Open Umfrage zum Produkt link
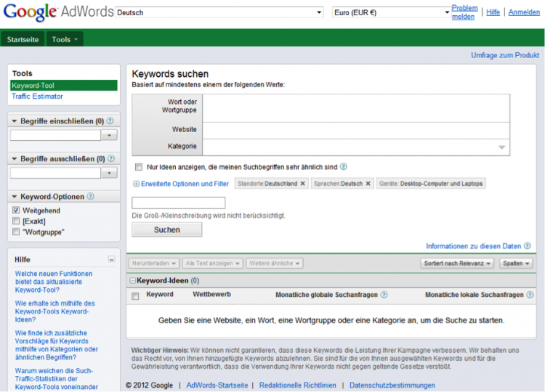Screen dimensions: 545x392 505,55
